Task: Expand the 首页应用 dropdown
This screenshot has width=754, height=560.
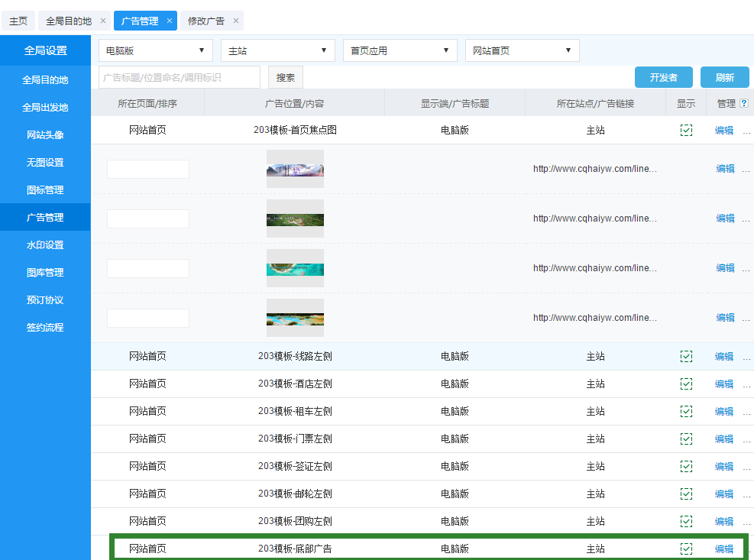Action: [x=400, y=50]
